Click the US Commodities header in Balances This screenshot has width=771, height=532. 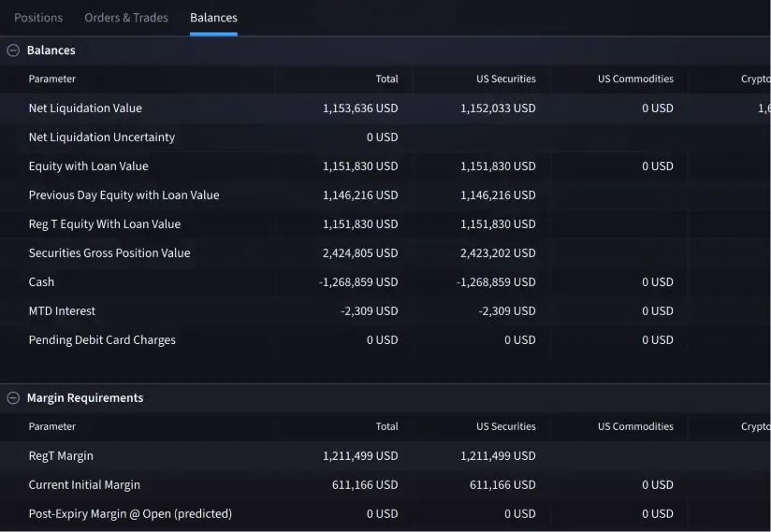(x=635, y=79)
